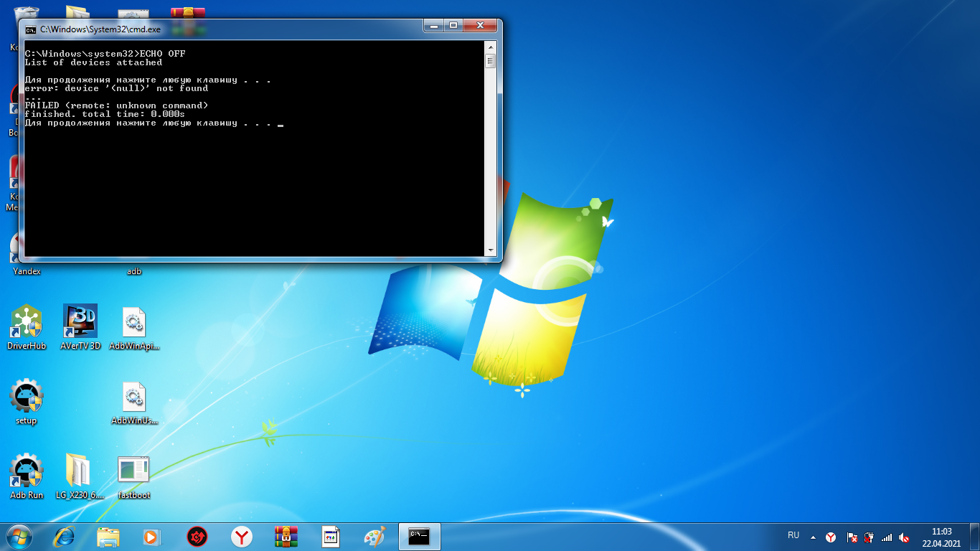Select the AdbWinApi file on the desktop
The image size is (980, 551).
pos(134,327)
